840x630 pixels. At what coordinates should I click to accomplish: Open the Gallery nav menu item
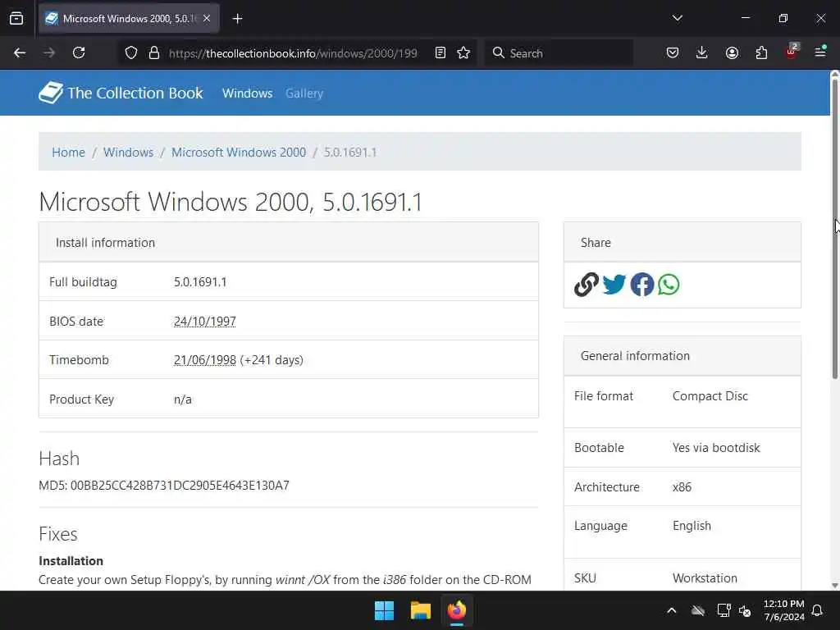coord(304,94)
